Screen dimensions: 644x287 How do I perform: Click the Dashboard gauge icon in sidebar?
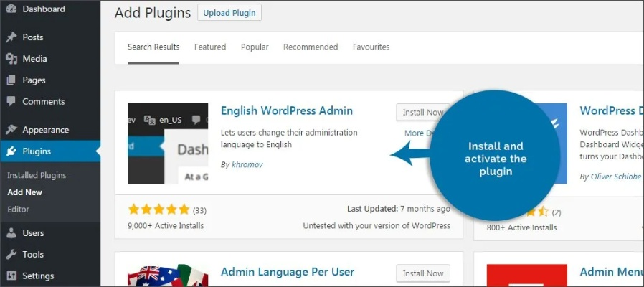[11, 9]
